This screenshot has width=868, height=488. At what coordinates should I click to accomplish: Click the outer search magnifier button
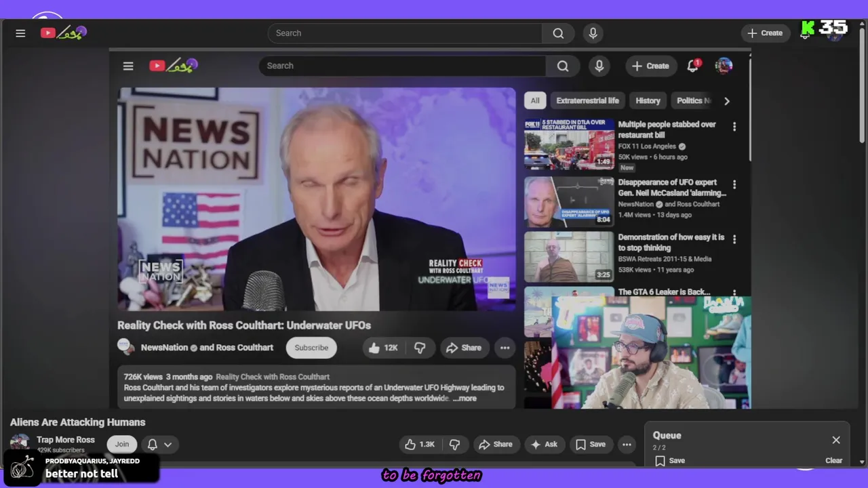[558, 33]
